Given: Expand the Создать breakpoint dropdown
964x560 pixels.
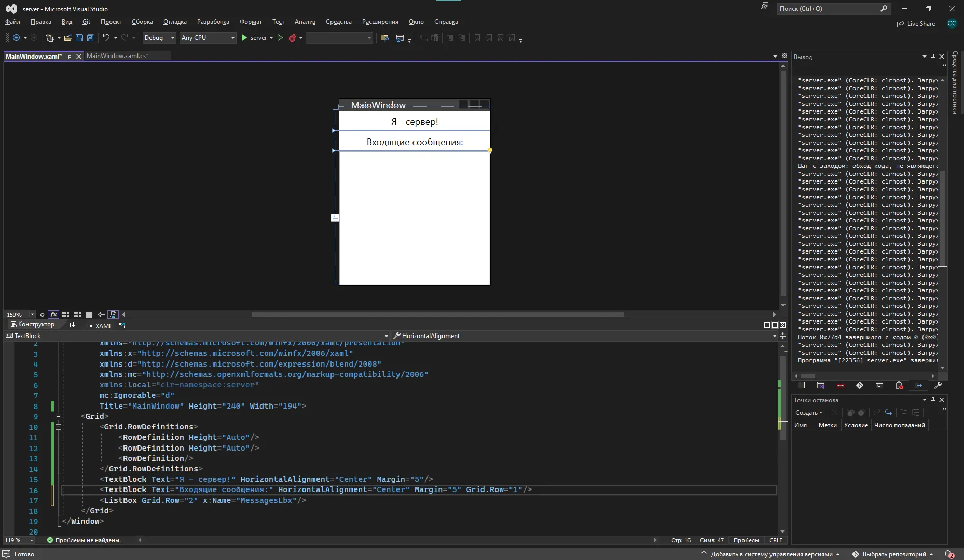Looking at the screenshot, I should (809, 413).
